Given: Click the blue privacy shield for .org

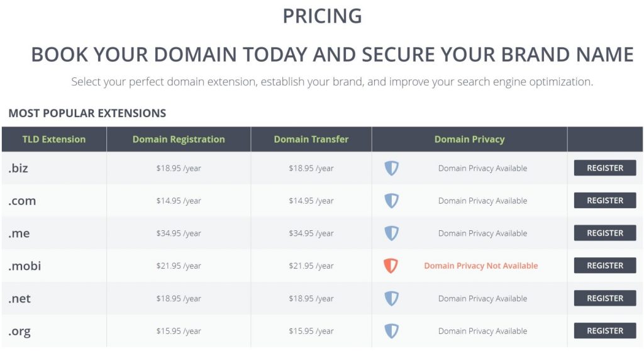Looking at the screenshot, I should pyautogui.click(x=391, y=331).
